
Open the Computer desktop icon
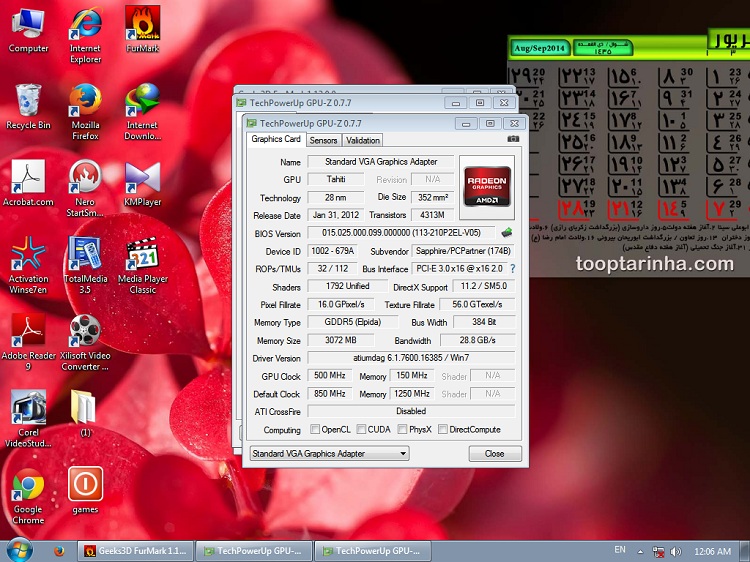pos(28,30)
